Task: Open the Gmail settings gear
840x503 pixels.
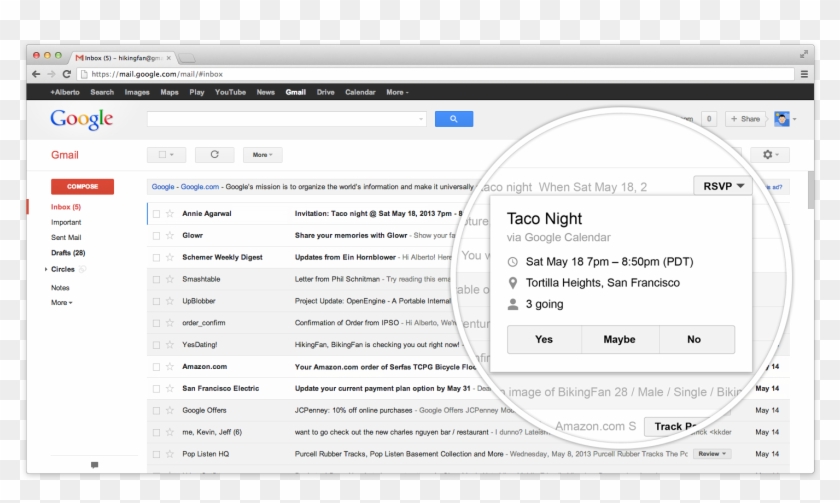Action: pos(770,155)
